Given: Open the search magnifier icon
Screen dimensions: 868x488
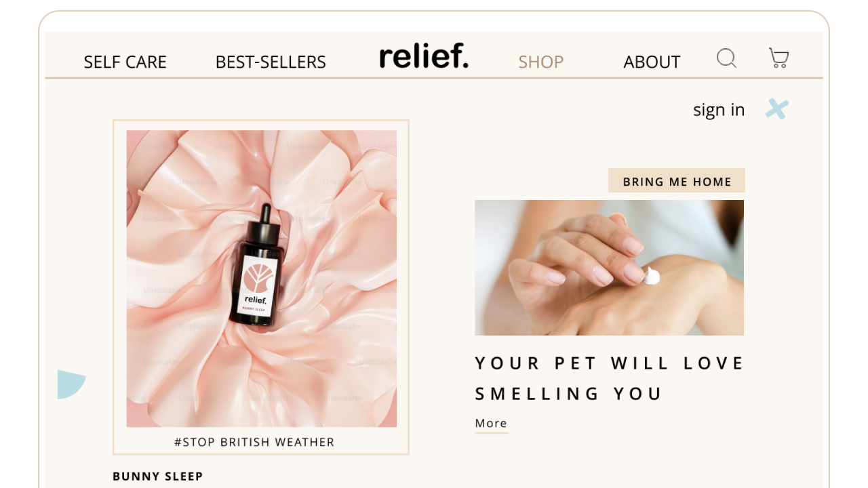Looking at the screenshot, I should [726, 58].
